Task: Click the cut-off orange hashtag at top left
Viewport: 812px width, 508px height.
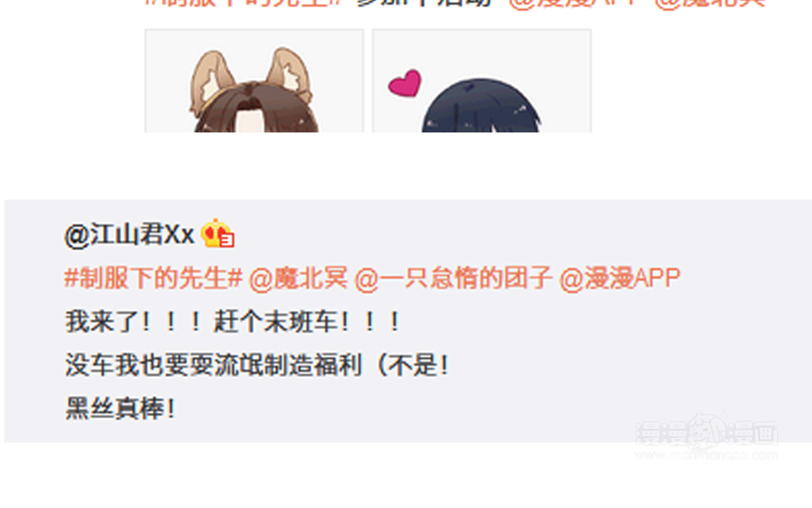Action: coord(244,3)
